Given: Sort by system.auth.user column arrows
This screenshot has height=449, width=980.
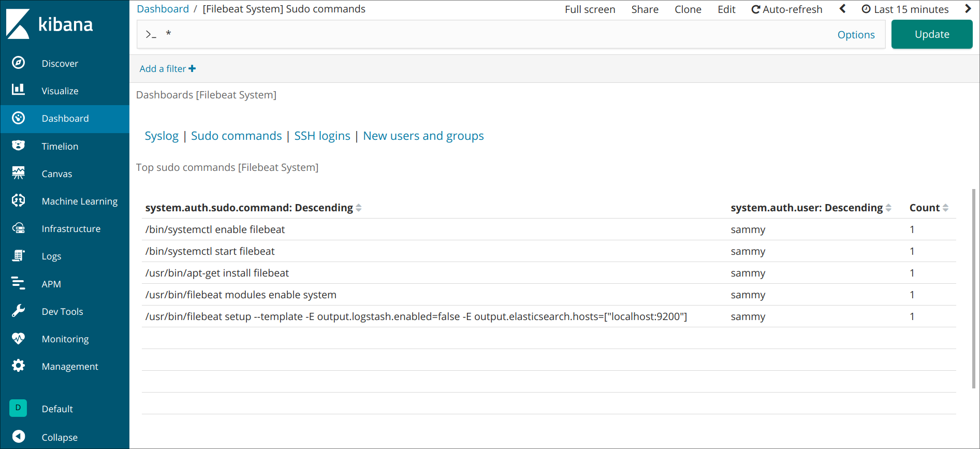Looking at the screenshot, I should coord(888,208).
